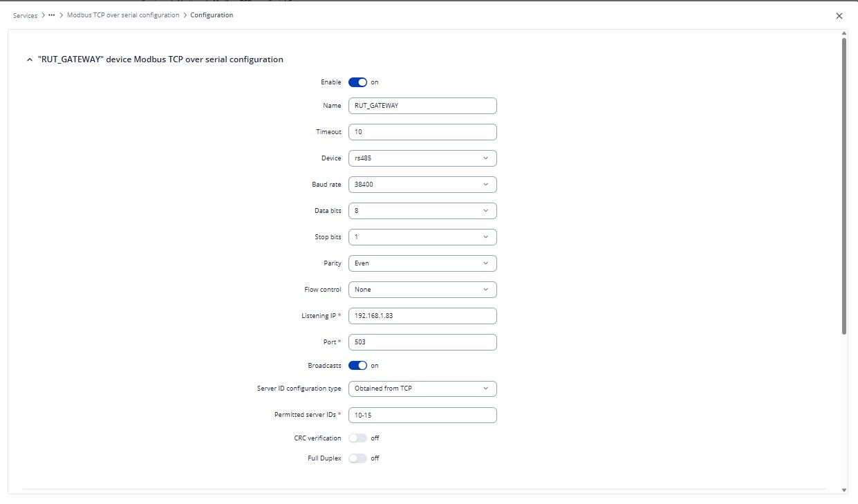Focus the Listening IP text field

[x=422, y=316]
